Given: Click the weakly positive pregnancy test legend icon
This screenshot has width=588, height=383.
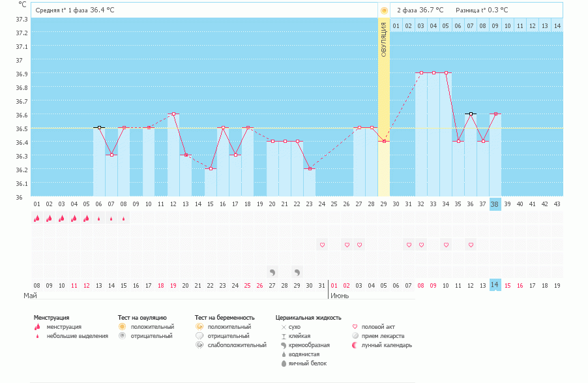Looking at the screenshot, I should (x=199, y=345).
